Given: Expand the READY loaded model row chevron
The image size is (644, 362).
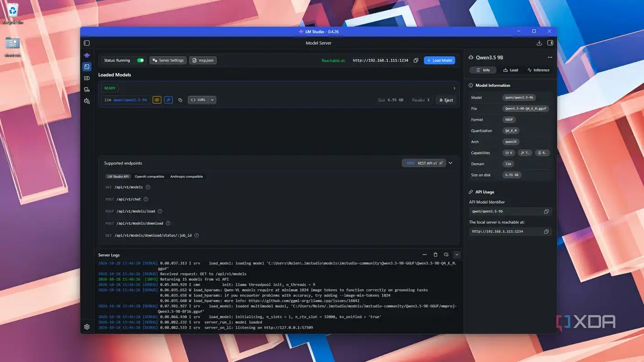Looking at the screenshot, I should [454, 88].
